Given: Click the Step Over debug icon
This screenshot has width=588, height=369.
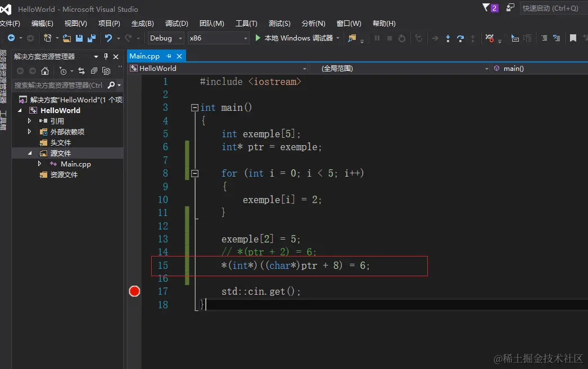Looking at the screenshot, I should [460, 38].
